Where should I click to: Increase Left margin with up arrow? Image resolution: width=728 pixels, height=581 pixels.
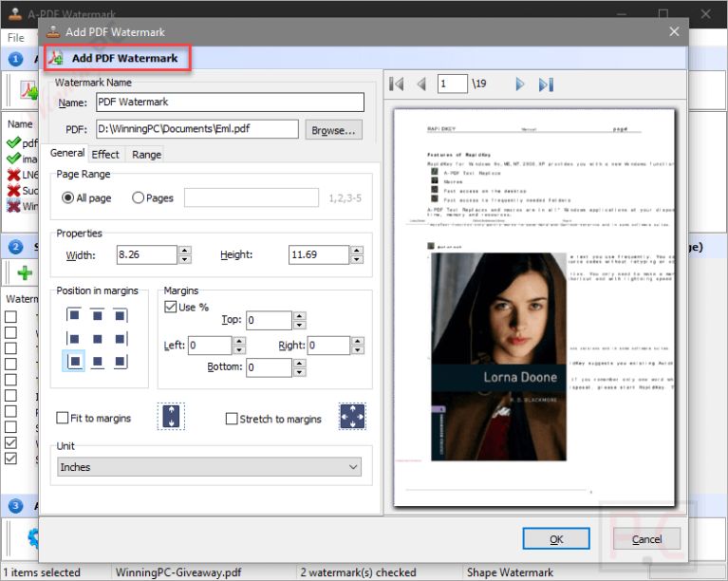point(239,341)
